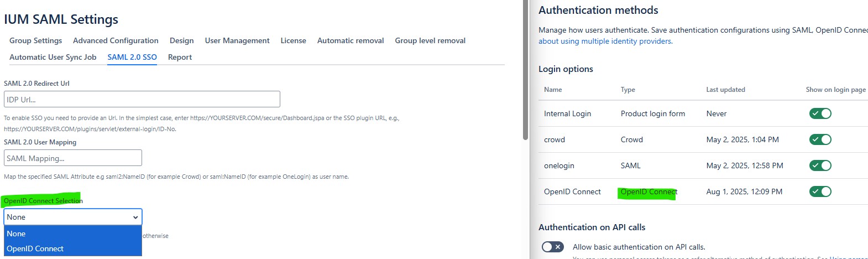Open Automatic User Sync Job tab
This screenshot has height=259, width=868.
[53, 57]
